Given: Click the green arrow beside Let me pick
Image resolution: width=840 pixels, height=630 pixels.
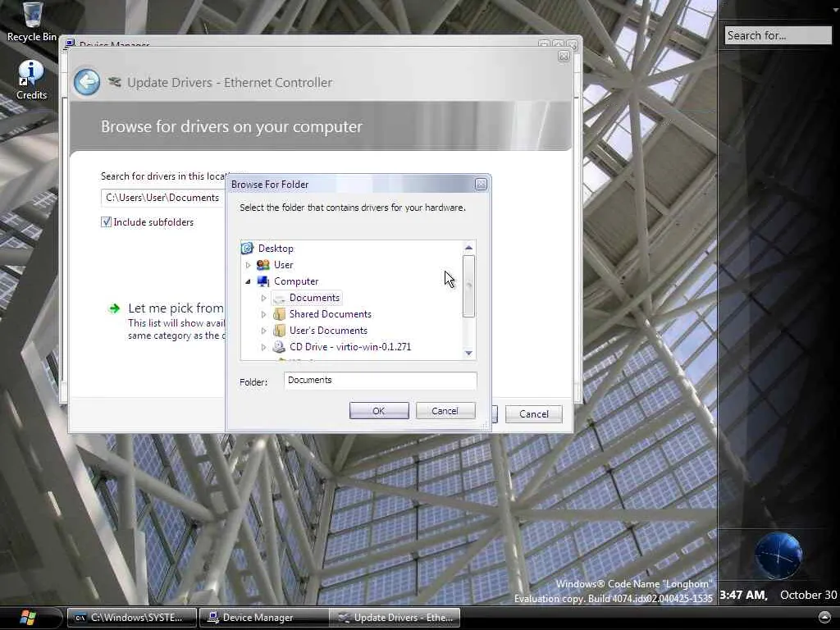Looking at the screenshot, I should [114, 308].
